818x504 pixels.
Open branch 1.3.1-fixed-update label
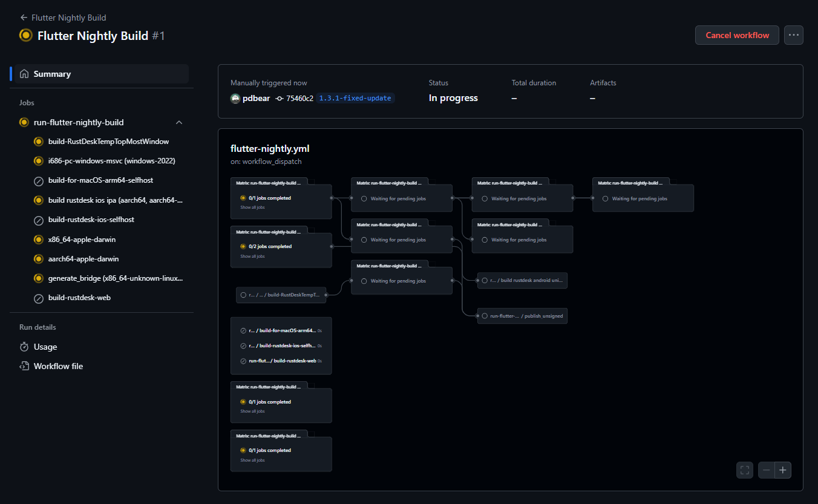[355, 98]
